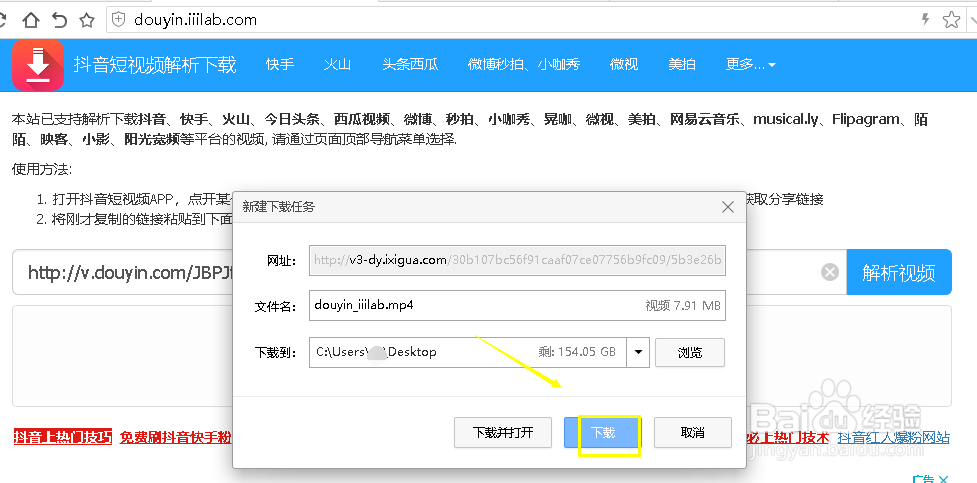Viewport: 977px width, 483px height.
Task: Close the 新建下载任务 dialog
Action: pos(728,208)
